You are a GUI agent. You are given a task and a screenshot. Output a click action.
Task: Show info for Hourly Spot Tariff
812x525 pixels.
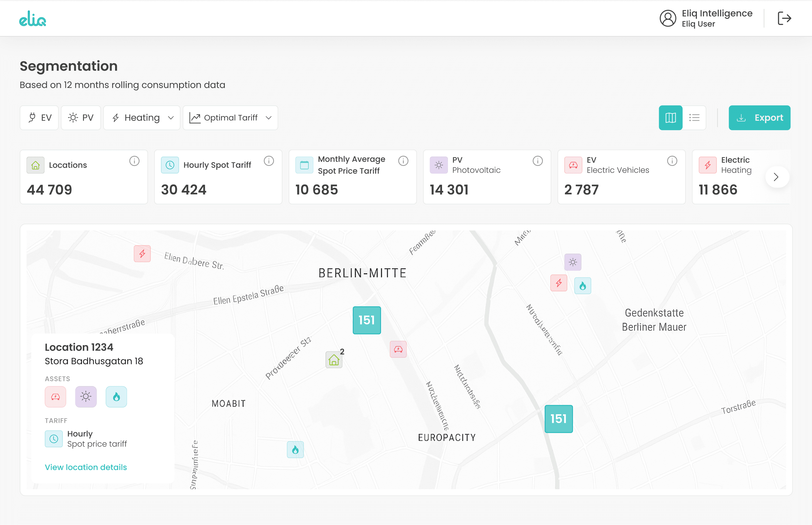[269, 161]
